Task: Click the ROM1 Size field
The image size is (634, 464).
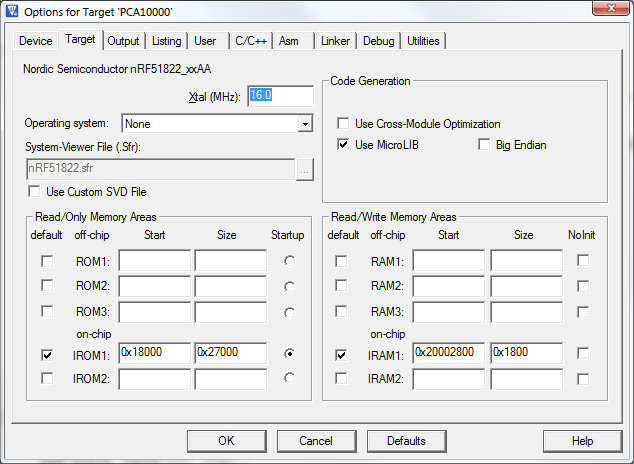Action: (230, 261)
